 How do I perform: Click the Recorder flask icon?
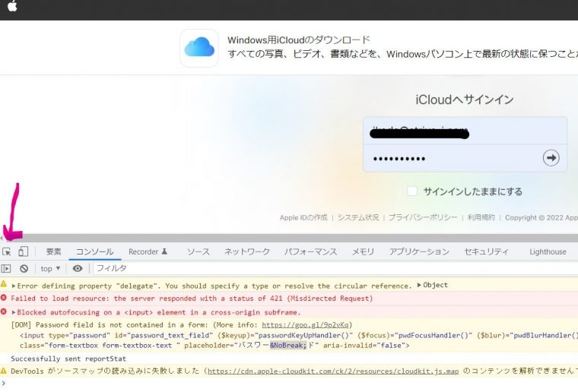pos(164,251)
